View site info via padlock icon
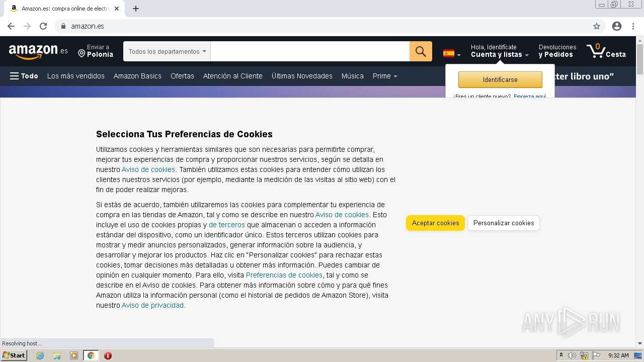644x362 pixels. pos(63,26)
